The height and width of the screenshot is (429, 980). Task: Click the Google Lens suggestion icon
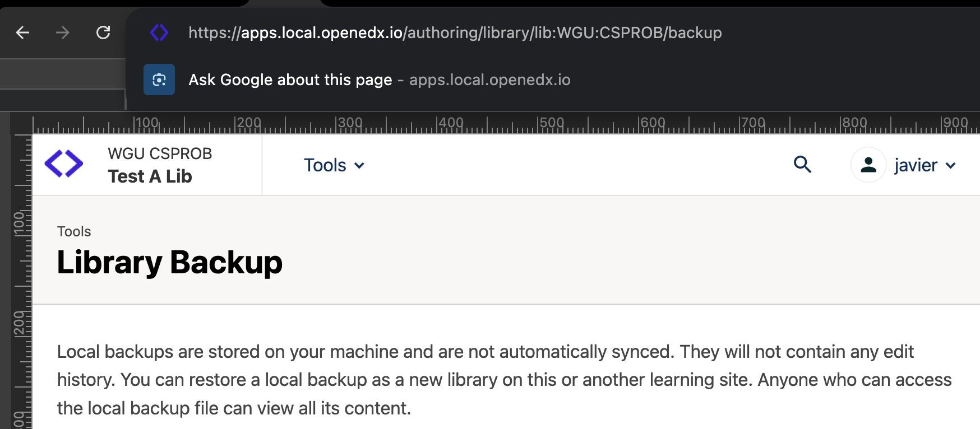(x=159, y=80)
